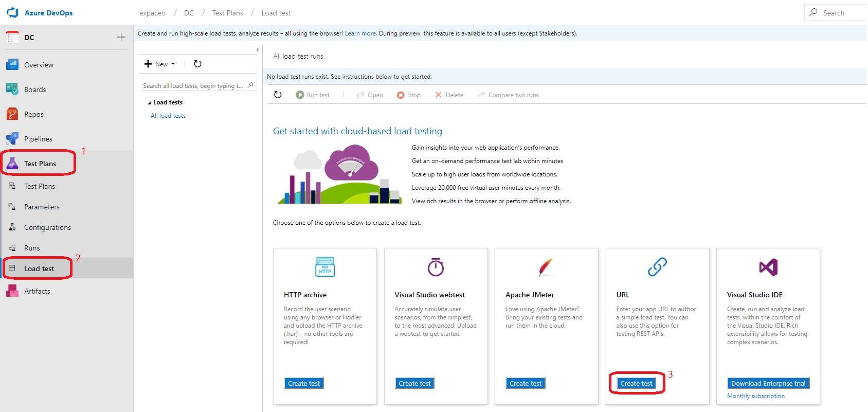Viewport: 868px width, 412px height.
Task: Click Open in the runs toolbar
Action: click(x=370, y=95)
